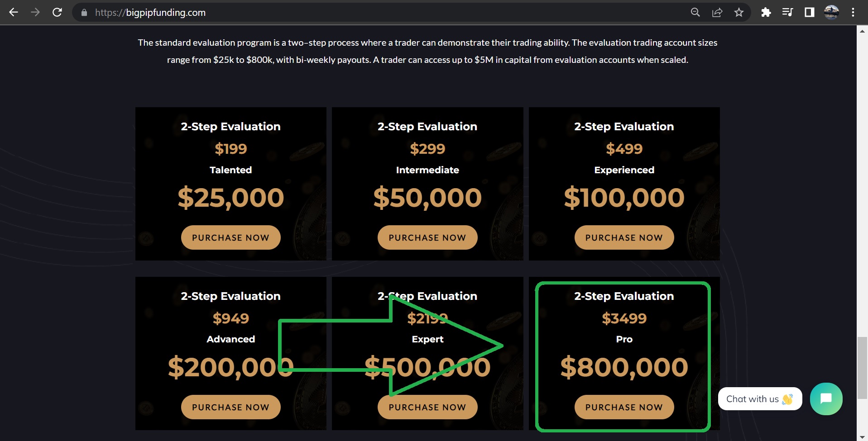Image resolution: width=868 pixels, height=441 pixels.
Task: Reload the page with refresh icon
Action: (x=57, y=12)
